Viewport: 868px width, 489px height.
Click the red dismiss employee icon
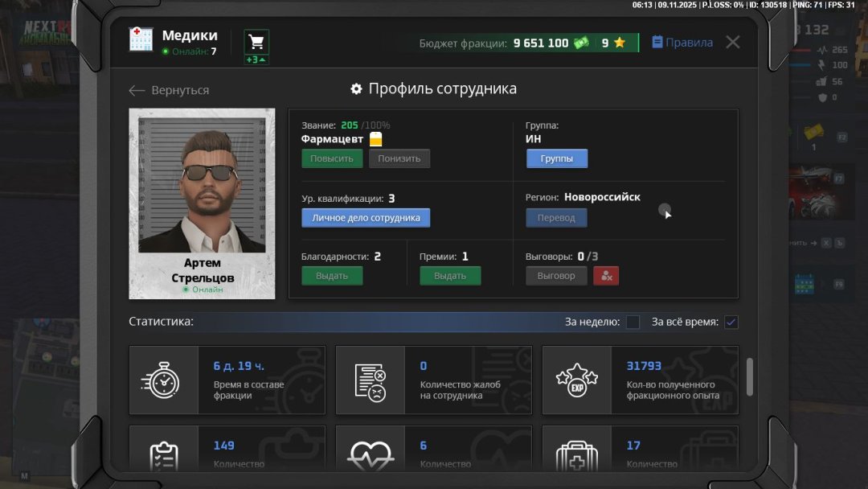coord(606,275)
